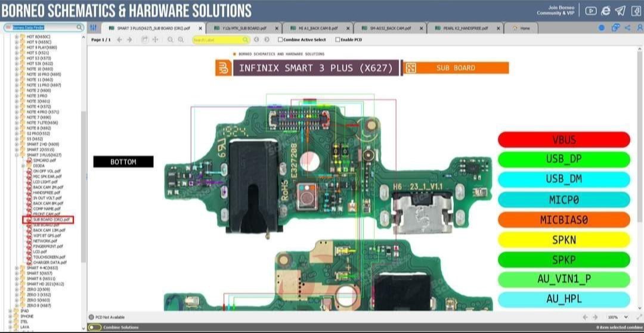Select the yellow SPKN signal legend
644x333 pixels.
563,240
